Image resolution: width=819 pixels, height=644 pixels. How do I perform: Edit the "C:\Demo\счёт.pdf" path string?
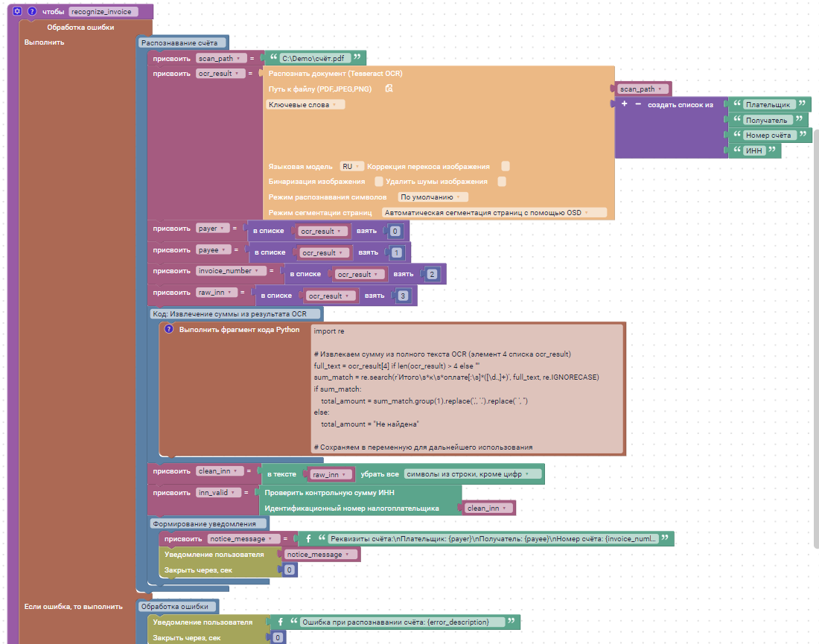click(314, 58)
